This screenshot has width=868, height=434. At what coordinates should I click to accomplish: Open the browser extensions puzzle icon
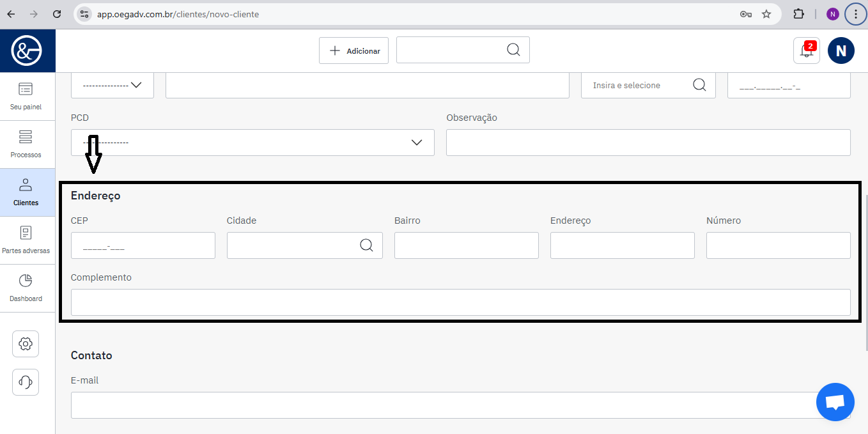[799, 14]
